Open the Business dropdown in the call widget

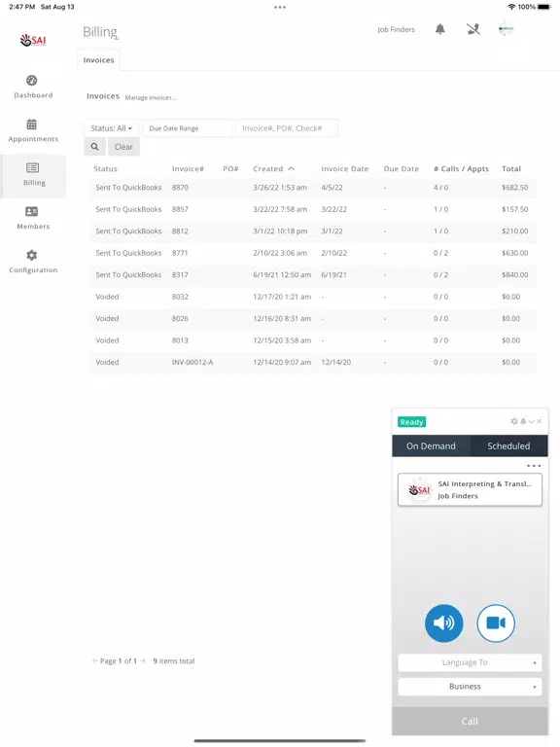coord(470,687)
